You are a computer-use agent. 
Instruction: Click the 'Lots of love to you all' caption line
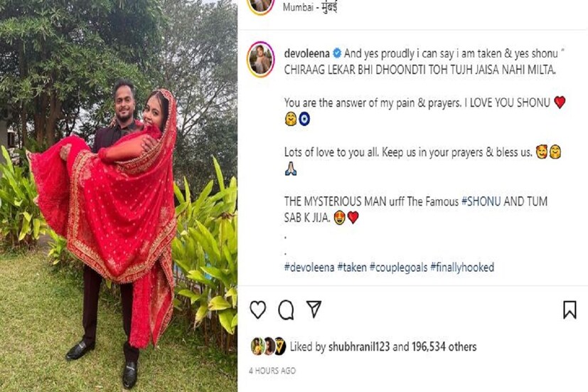pos(408,152)
